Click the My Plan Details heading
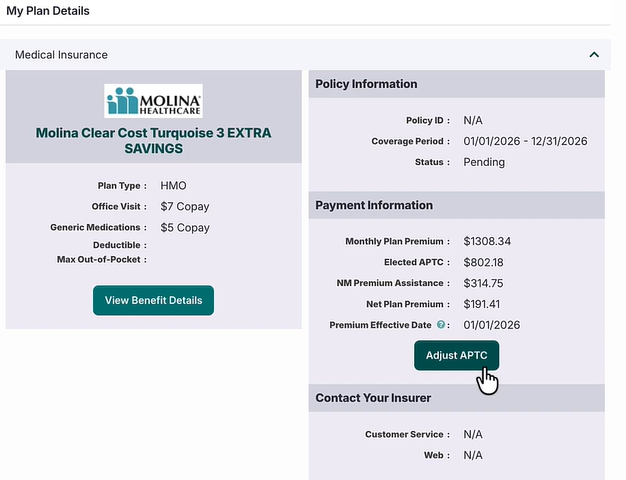The width and height of the screenshot is (626, 480). pyautogui.click(x=48, y=11)
